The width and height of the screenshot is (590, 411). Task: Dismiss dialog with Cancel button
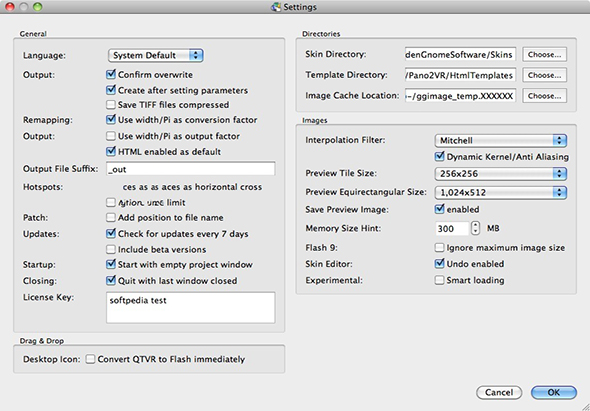coord(499,392)
